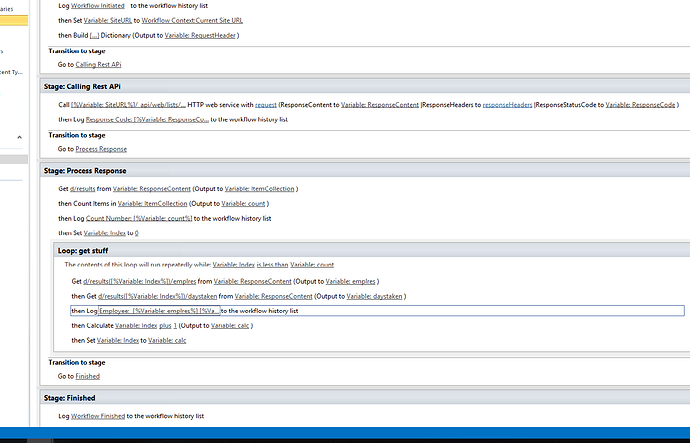Open the Count Number log message link
690x443 pixels.
139,218
